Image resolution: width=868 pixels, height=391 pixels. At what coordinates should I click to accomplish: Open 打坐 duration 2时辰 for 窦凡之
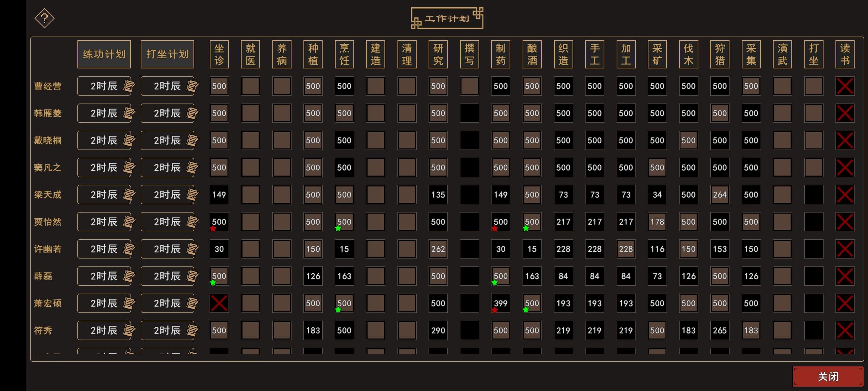[167, 168]
